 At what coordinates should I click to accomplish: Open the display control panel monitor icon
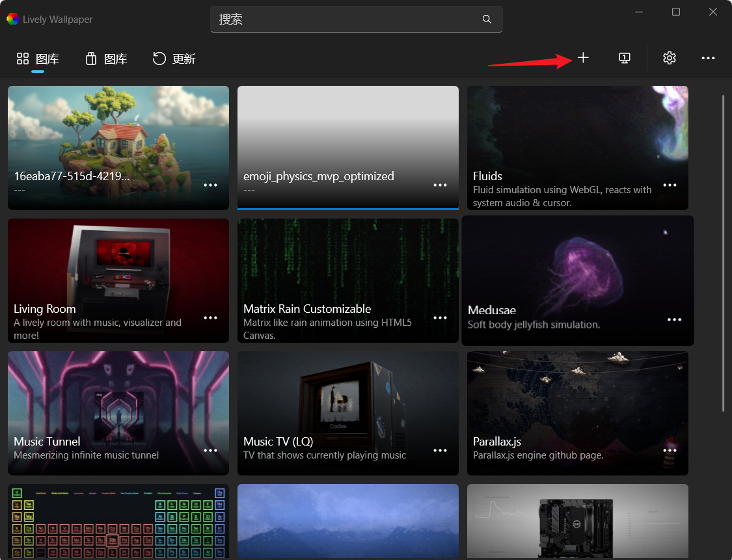pyautogui.click(x=624, y=58)
